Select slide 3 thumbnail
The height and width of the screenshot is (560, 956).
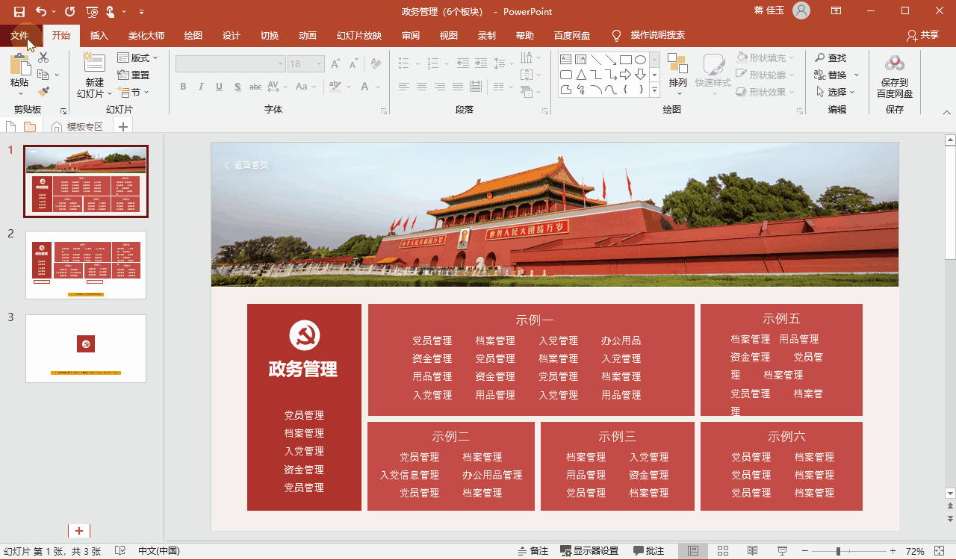click(86, 349)
